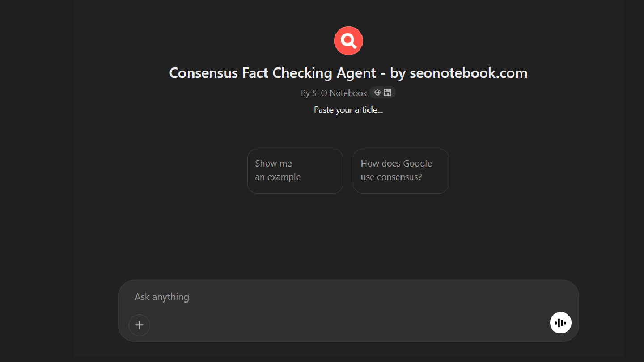The height and width of the screenshot is (362, 644).
Task: Open the creator's LinkedIn profile icon
Action: [x=387, y=93]
